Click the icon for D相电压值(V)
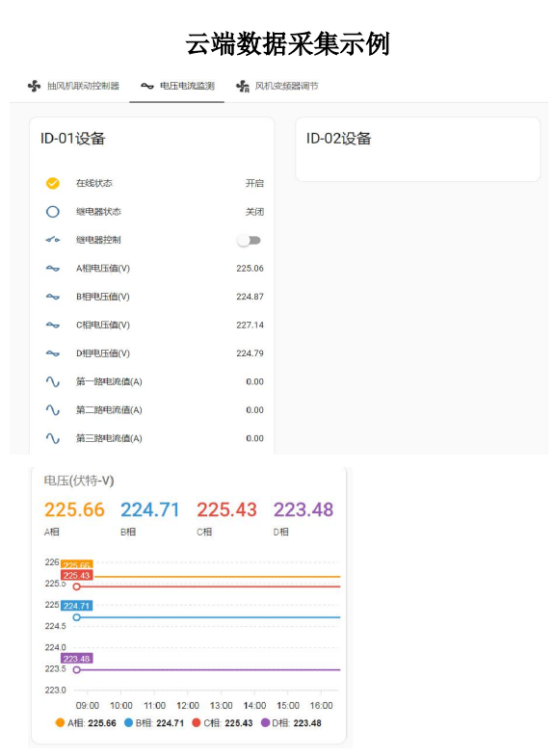This screenshot has height=756, width=553. coord(53,353)
